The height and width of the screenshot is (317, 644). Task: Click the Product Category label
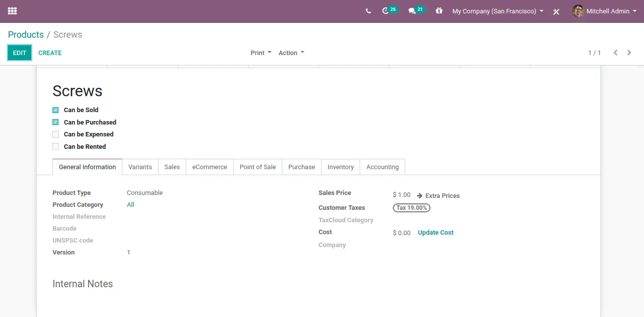coord(78,205)
